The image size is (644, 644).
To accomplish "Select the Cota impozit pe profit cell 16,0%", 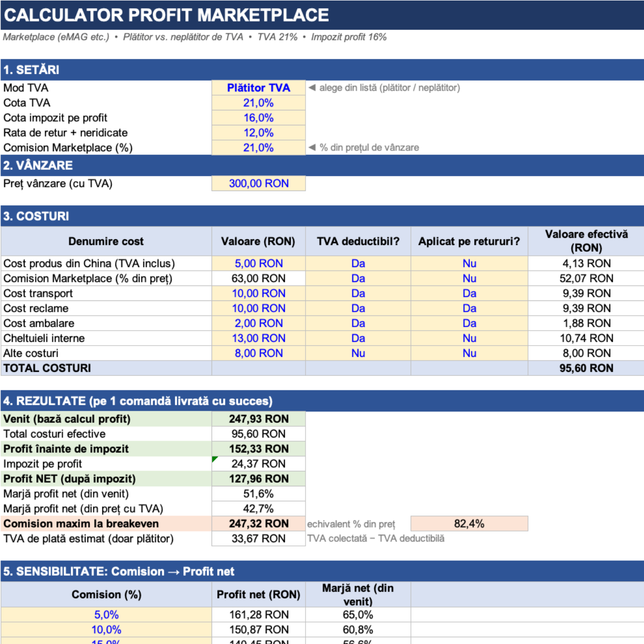I will (x=258, y=118).
